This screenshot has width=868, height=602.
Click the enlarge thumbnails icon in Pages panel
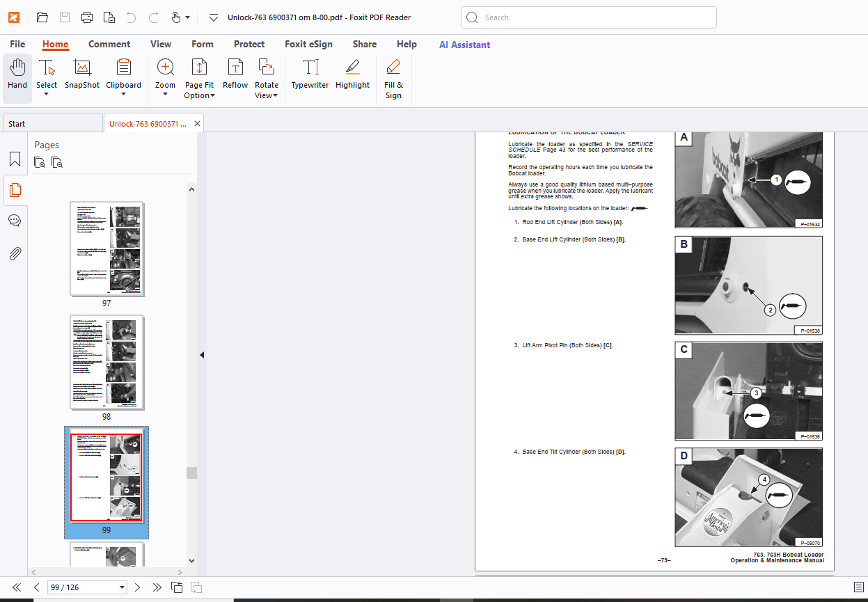point(40,163)
